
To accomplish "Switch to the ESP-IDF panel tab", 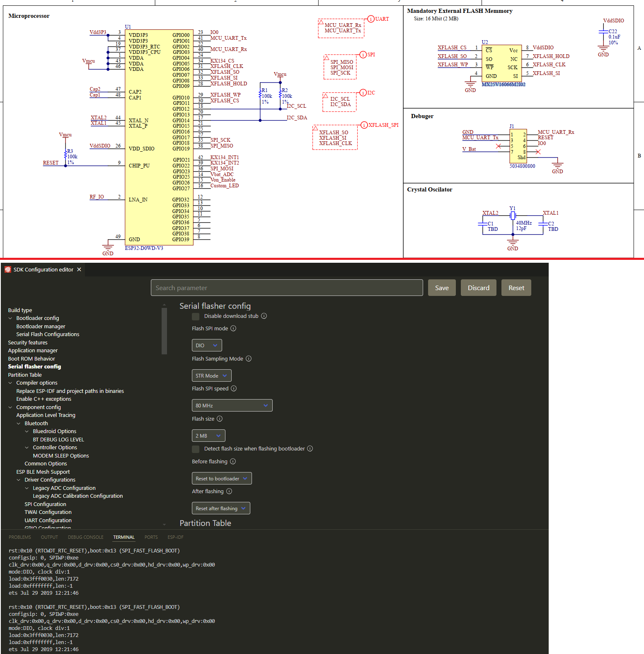I will (x=175, y=537).
